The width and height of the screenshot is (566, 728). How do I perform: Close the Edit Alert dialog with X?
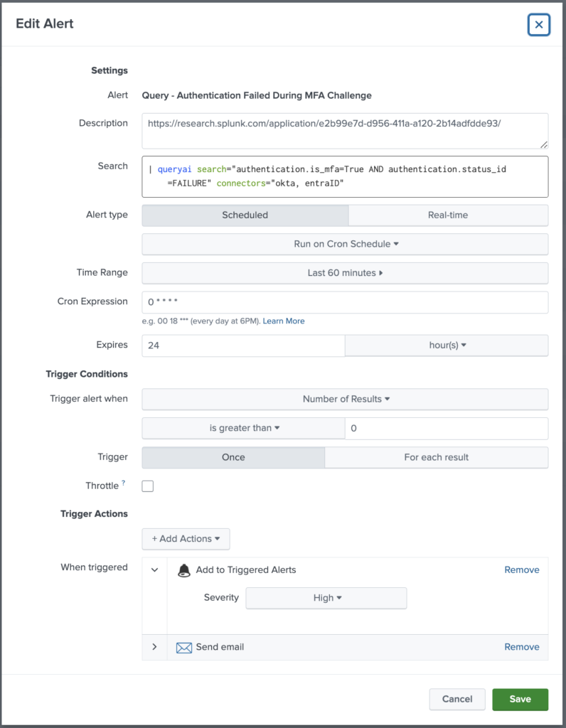(x=538, y=25)
